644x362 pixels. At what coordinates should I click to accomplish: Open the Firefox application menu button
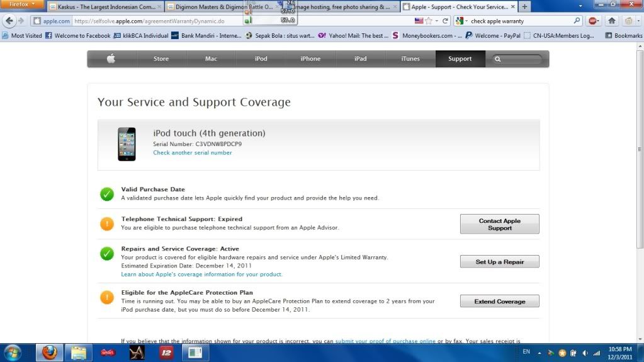point(22,4)
